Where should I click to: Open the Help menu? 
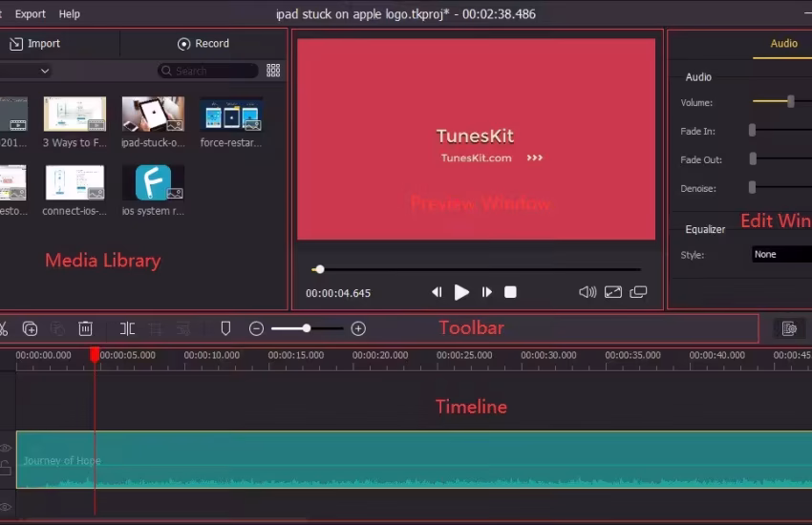pyautogui.click(x=70, y=14)
